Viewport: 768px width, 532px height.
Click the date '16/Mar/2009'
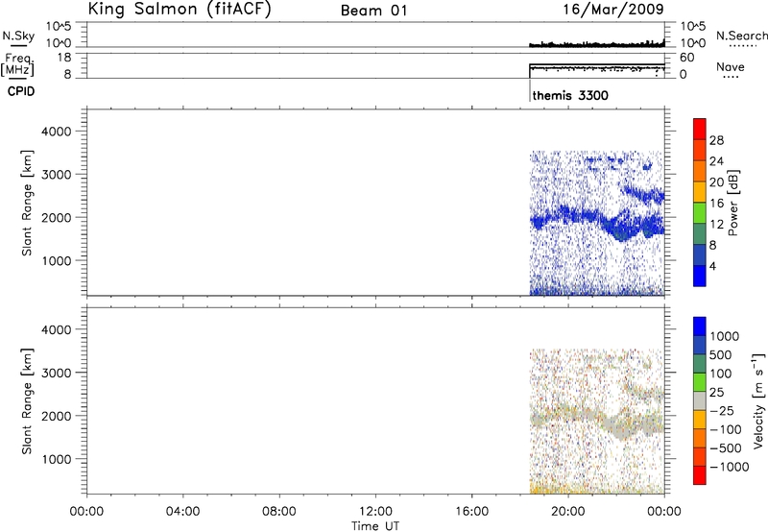coord(613,10)
